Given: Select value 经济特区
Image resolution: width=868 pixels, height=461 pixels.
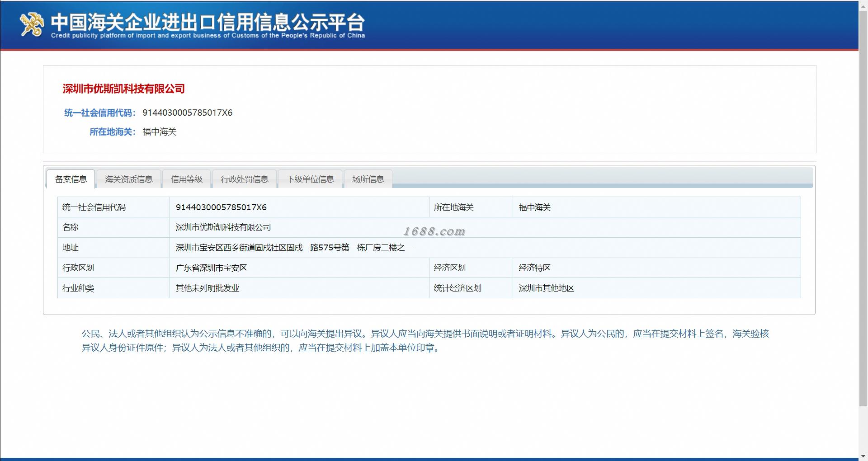Looking at the screenshot, I should [535, 268].
